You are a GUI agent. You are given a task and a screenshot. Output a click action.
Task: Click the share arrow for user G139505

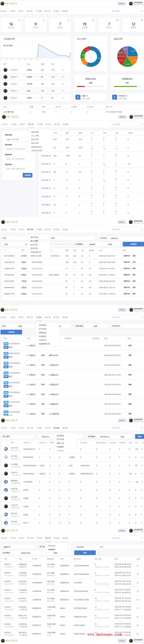pyautogui.click(x=63, y=70)
